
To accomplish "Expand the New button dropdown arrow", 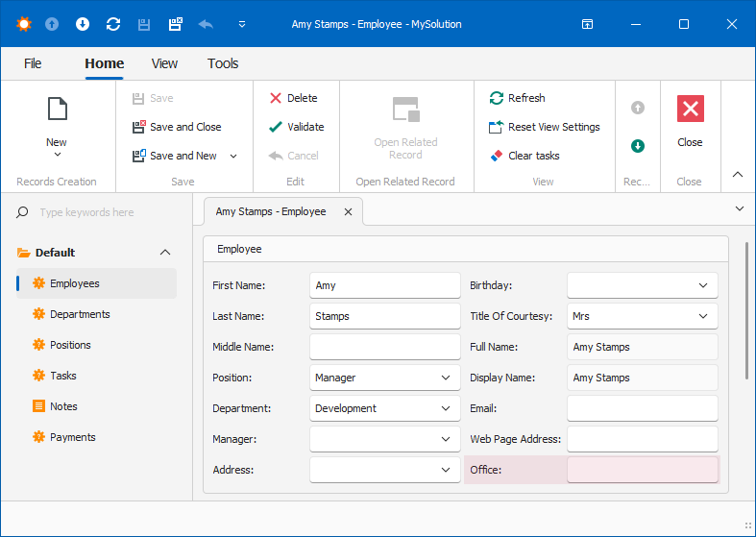I will pos(58,155).
